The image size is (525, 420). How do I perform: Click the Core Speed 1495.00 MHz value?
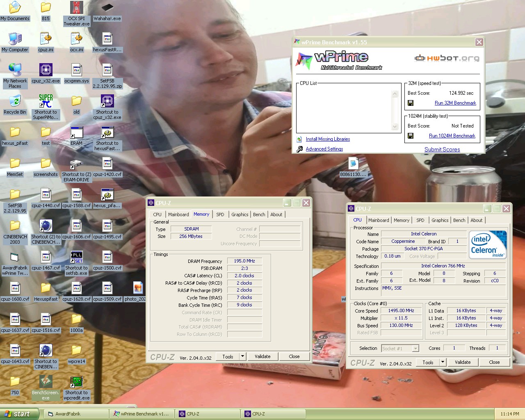point(401,310)
